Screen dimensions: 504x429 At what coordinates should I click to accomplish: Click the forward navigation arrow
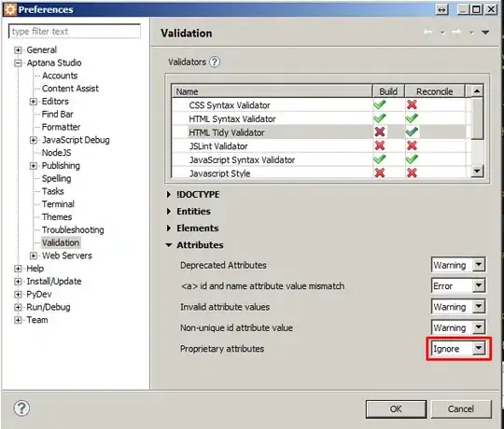tap(456, 32)
